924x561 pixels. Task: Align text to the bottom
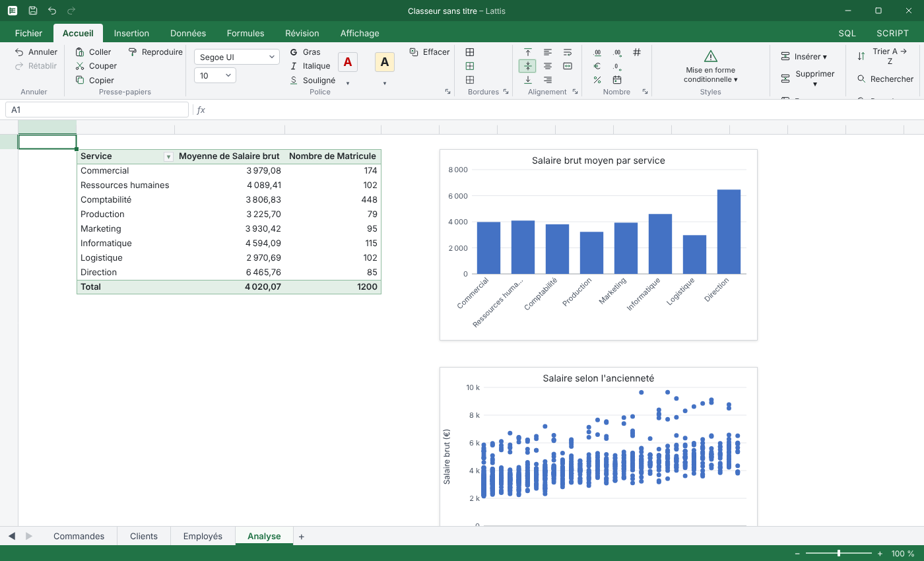pos(528,80)
